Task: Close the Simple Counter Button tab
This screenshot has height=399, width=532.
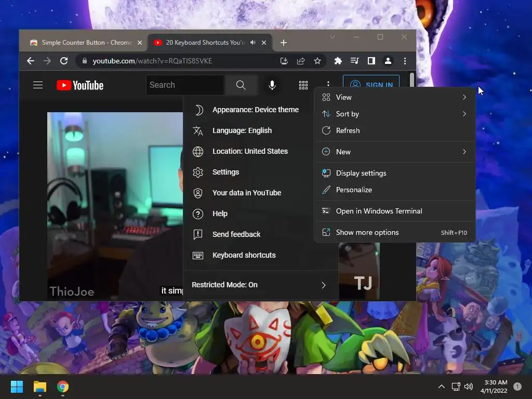Action: coord(139,43)
